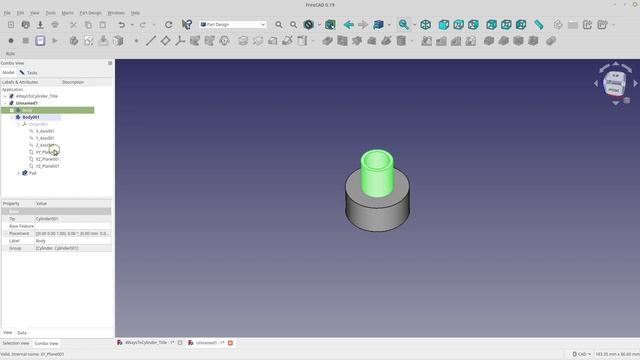Select X_Axis001 in the tree
This screenshot has height=360, width=640.
(45, 131)
